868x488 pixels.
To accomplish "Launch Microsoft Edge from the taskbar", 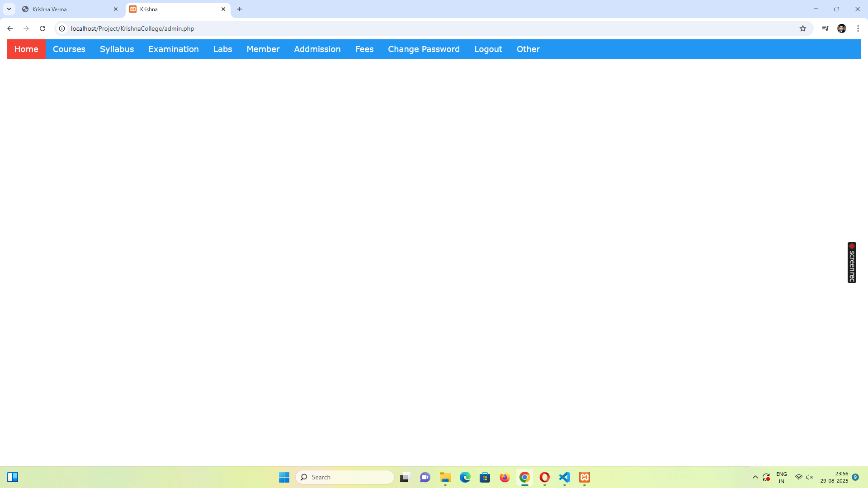I will [x=465, y=477].
